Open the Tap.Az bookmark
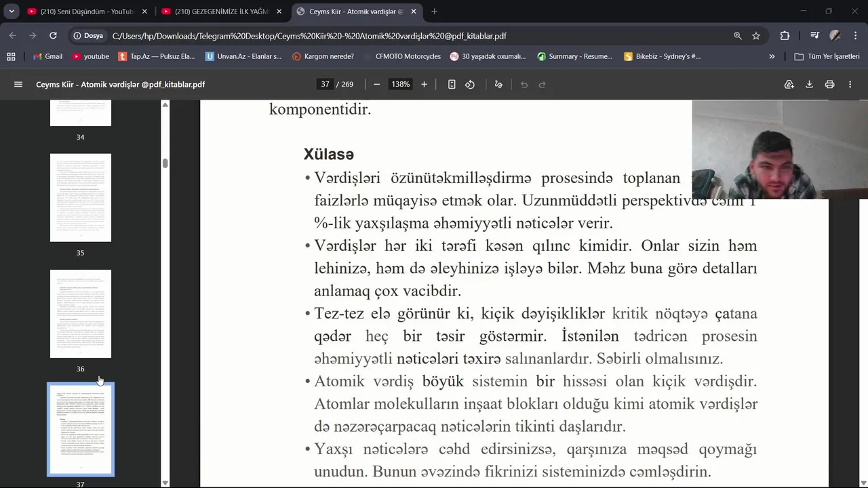Image resolution: width=868 pixels, height=488 pixels. pos(157,56)
